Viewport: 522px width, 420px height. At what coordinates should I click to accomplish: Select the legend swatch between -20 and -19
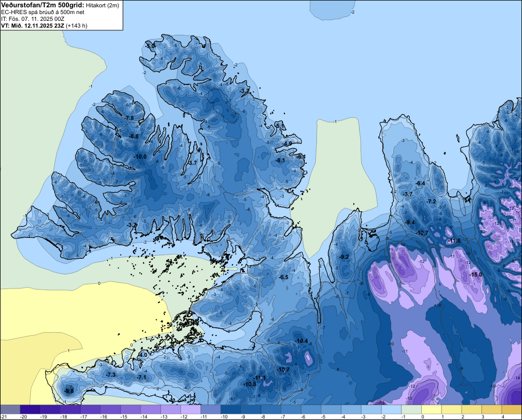[30, 410]
